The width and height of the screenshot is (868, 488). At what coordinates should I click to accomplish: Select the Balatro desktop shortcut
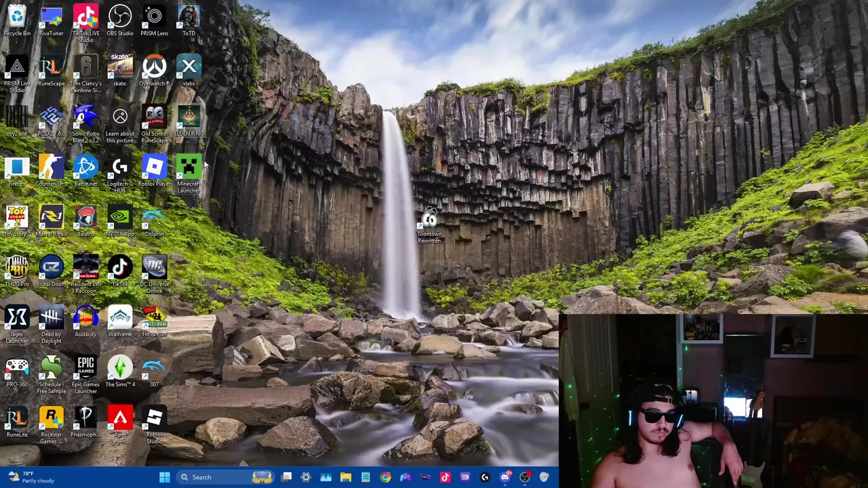tap(85, 221)
